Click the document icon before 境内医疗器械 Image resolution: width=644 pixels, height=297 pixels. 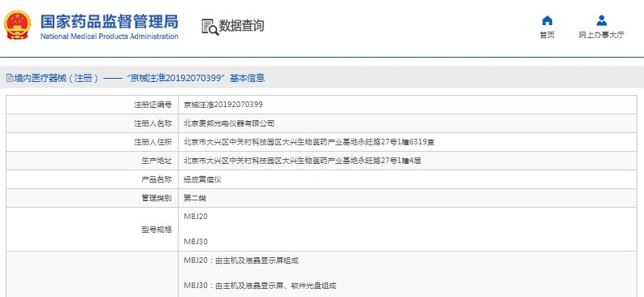tap(10, 78)
